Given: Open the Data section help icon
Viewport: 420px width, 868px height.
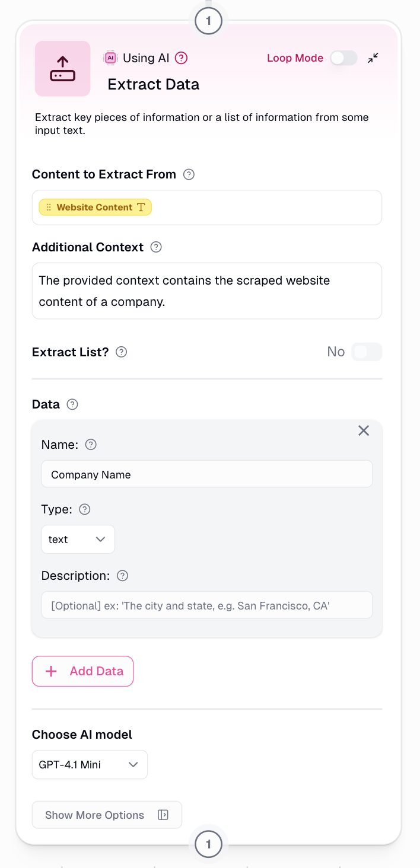Looking at the screenshot, I should 72,404.
